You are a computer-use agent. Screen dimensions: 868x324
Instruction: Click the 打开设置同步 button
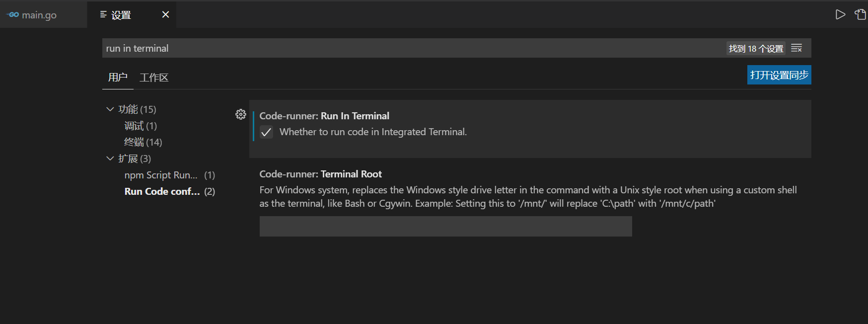[x=779, y=75]
